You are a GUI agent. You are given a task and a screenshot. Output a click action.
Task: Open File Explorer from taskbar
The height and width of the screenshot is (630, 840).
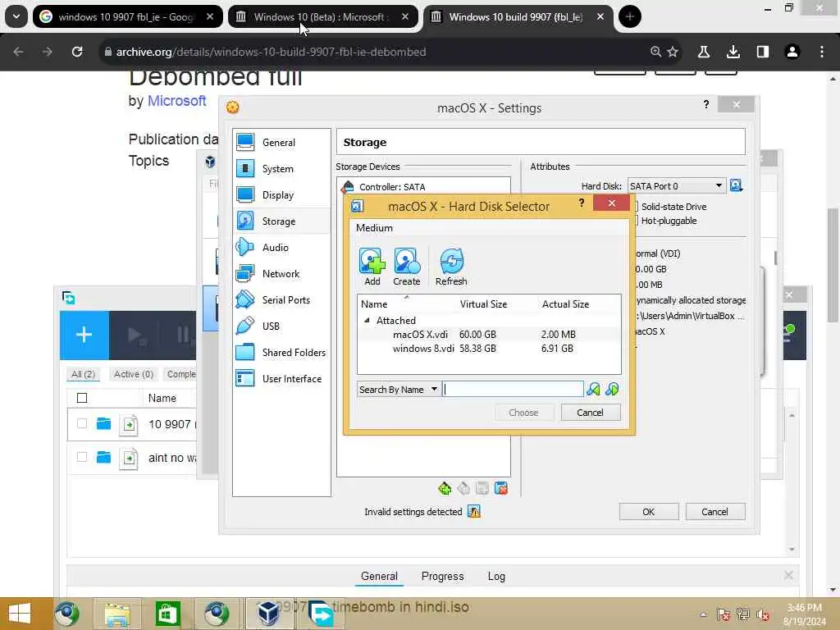pos(117,614)
